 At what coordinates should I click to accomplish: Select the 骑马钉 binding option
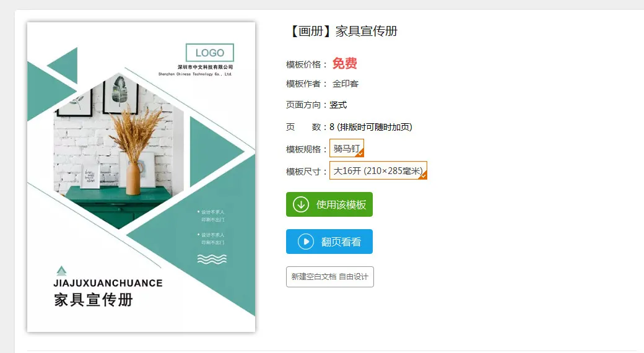[347, 149]
